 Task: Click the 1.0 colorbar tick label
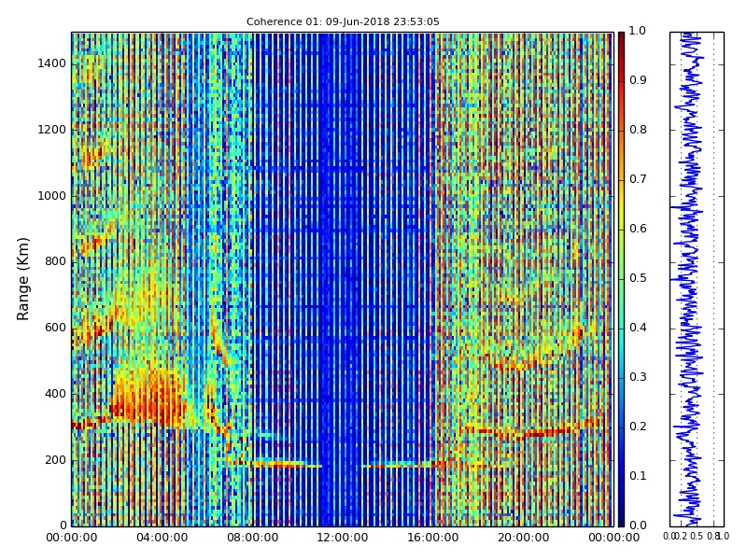pos(638,32)
